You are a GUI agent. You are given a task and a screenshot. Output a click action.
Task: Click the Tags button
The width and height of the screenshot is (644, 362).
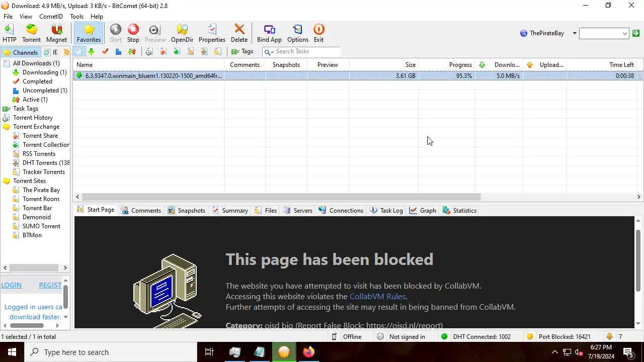point(242,51)
